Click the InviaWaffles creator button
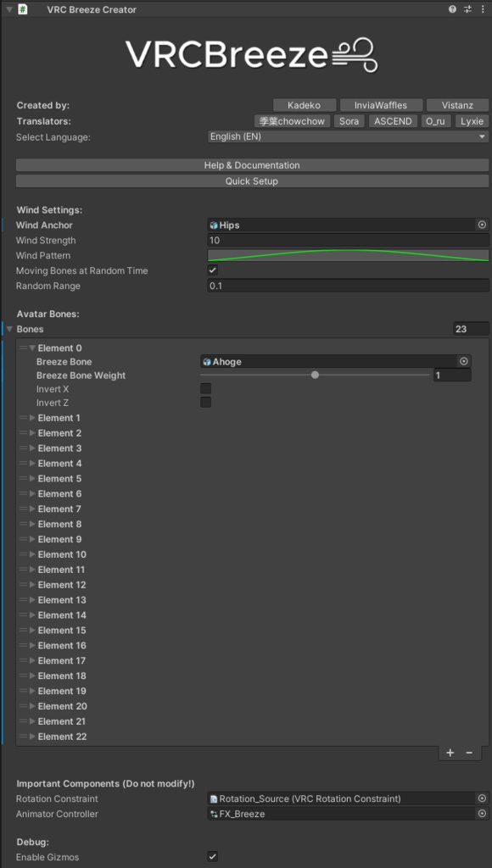Image resolution: width=492 pixels, height=868 pixels. click(x=381, y=105)
